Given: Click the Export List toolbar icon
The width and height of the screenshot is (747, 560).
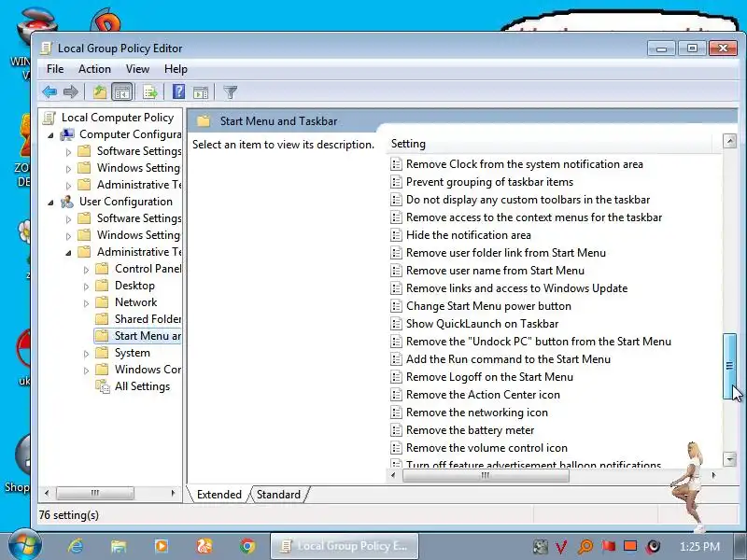Looking at the screenshot, I should coord(150,91).
